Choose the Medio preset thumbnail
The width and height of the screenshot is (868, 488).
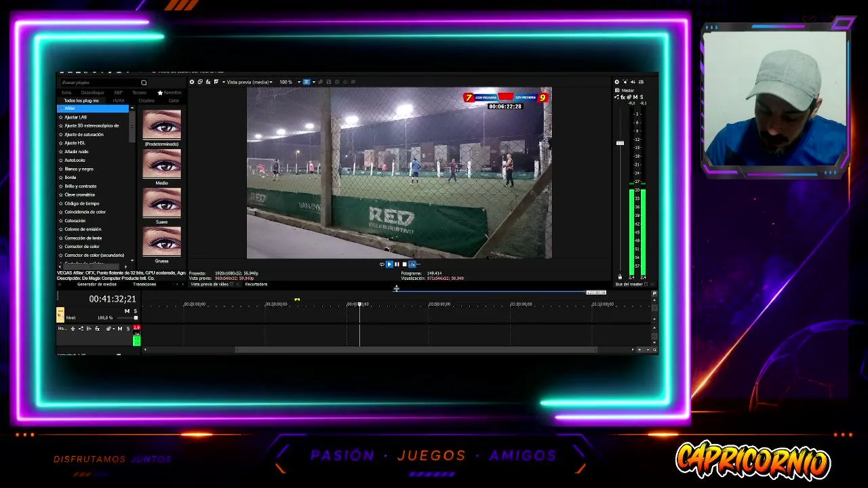(x=162, y=163)
